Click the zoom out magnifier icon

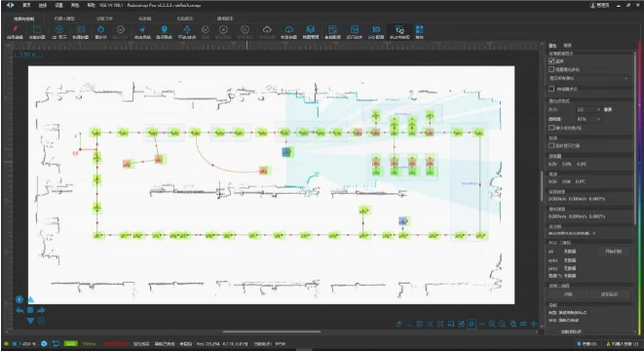[x=503, y=324]
